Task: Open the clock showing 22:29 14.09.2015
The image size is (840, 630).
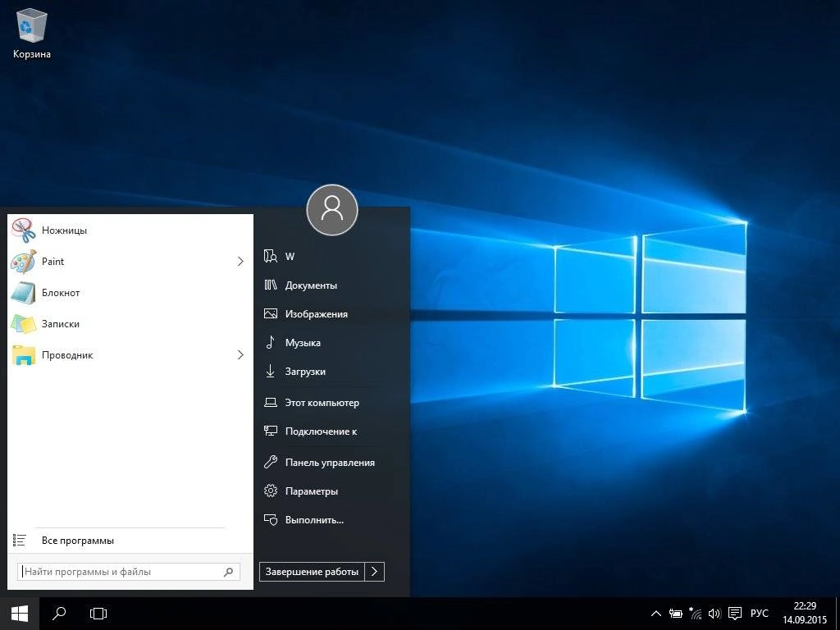Action: pyautogui.click(x=805, y=614)
